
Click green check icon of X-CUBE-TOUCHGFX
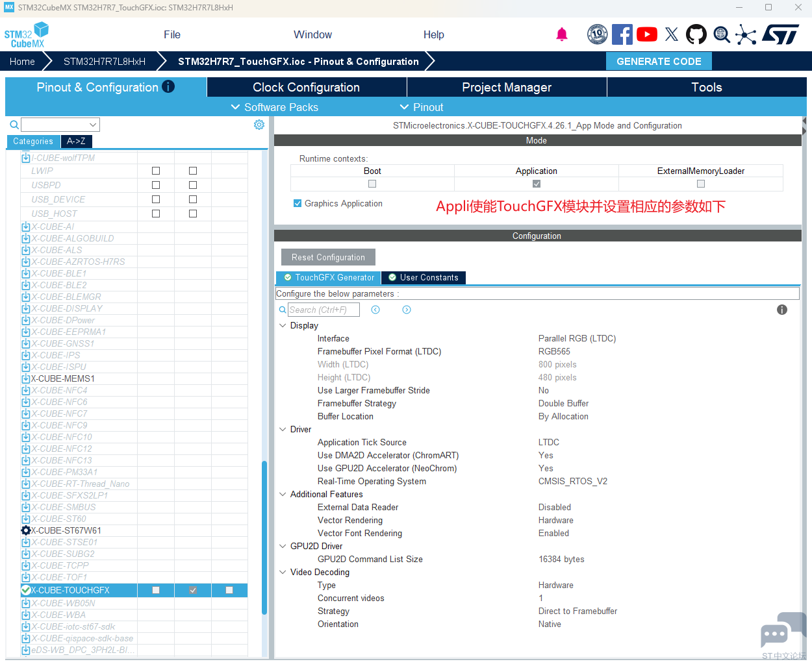click(26, 590)
